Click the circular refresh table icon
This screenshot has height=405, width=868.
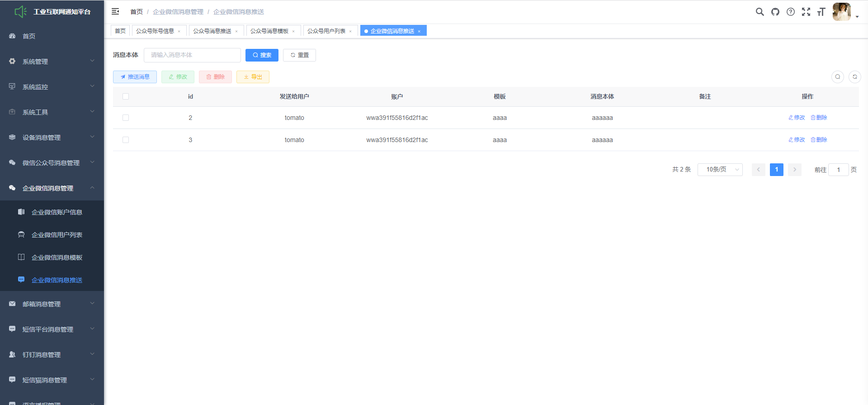855,77
